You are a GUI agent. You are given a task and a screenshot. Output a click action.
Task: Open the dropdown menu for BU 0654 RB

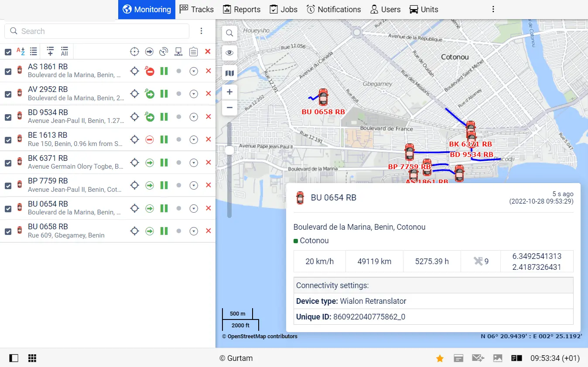194,208
